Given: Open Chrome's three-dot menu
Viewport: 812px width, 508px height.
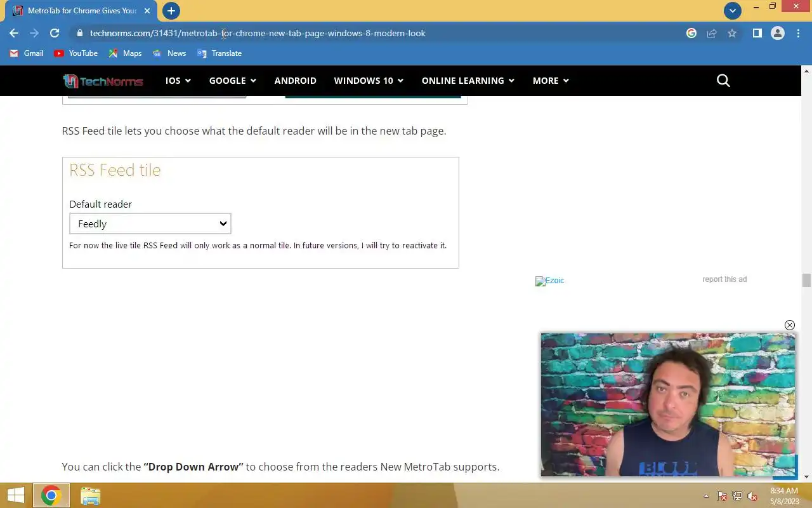Looking at the screenshot, I should (x=798, y=33).
